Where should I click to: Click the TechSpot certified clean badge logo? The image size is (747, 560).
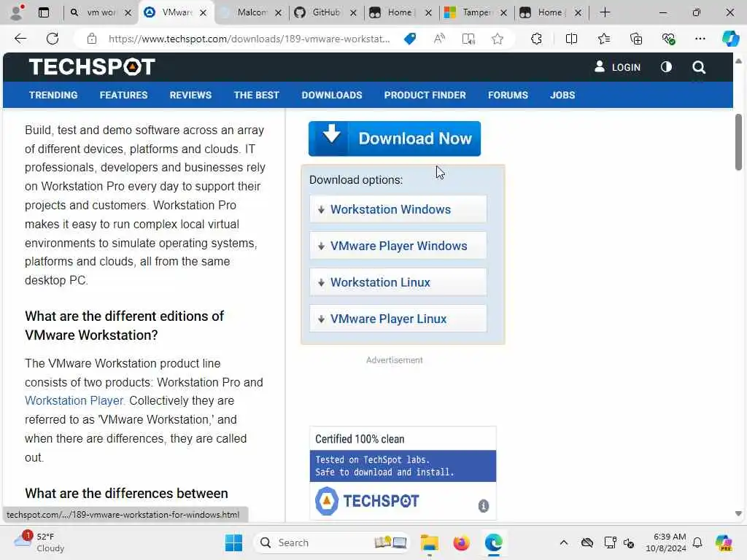tap(367, 501)
